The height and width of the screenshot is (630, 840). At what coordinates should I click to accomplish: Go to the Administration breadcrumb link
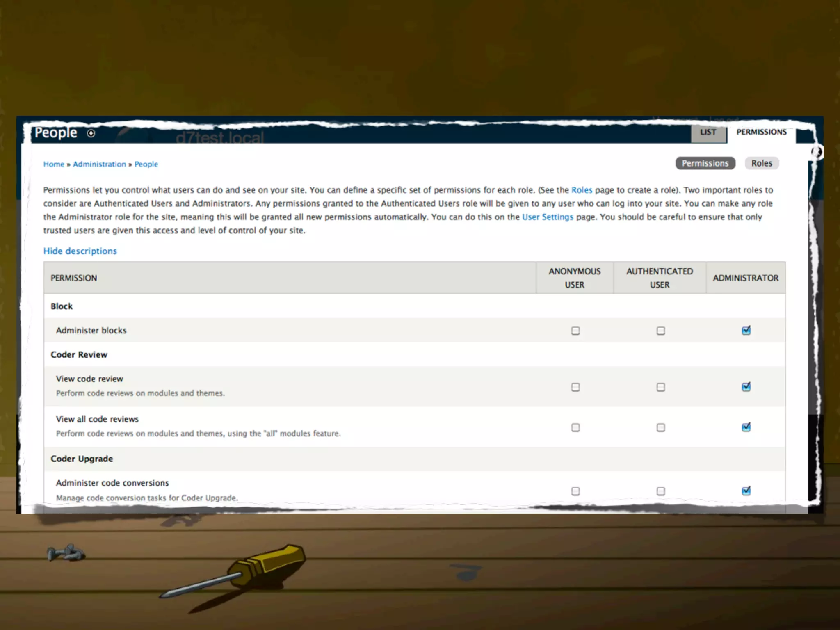[x=99, y=164]
